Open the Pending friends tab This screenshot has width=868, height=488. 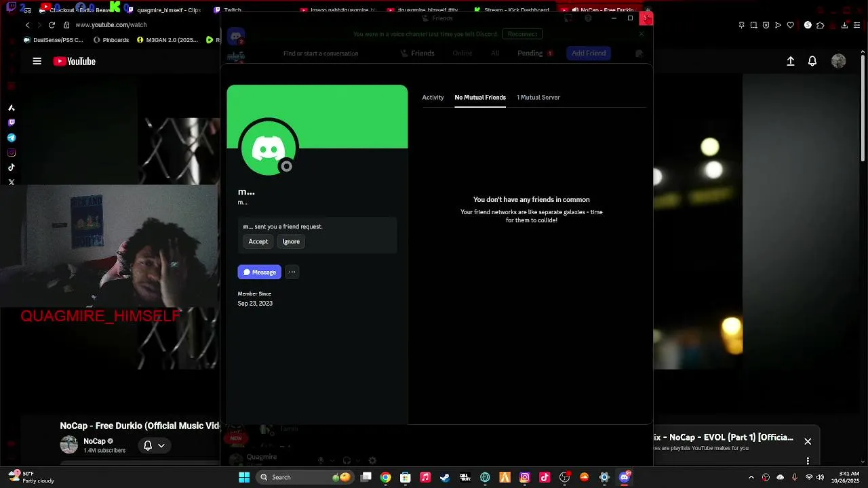(534, 53)
